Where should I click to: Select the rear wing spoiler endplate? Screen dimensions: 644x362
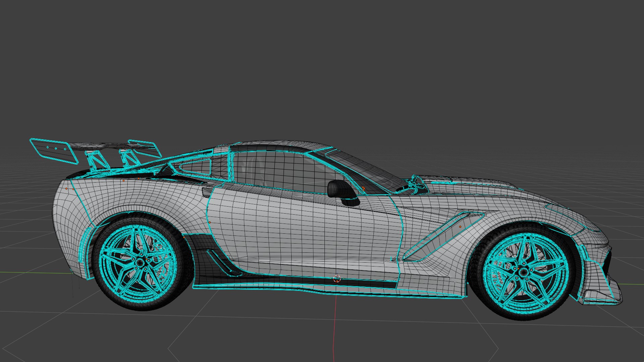point(55,151)
